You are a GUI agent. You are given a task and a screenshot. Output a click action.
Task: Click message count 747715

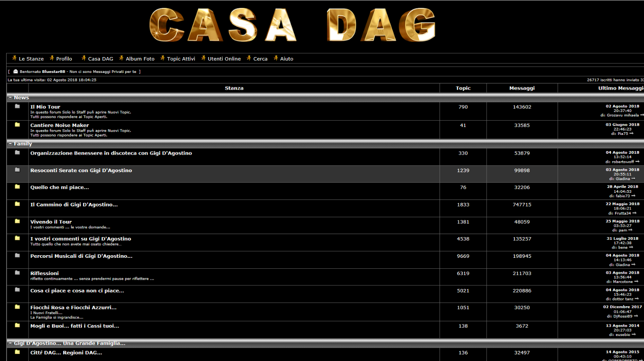(522, 205)
